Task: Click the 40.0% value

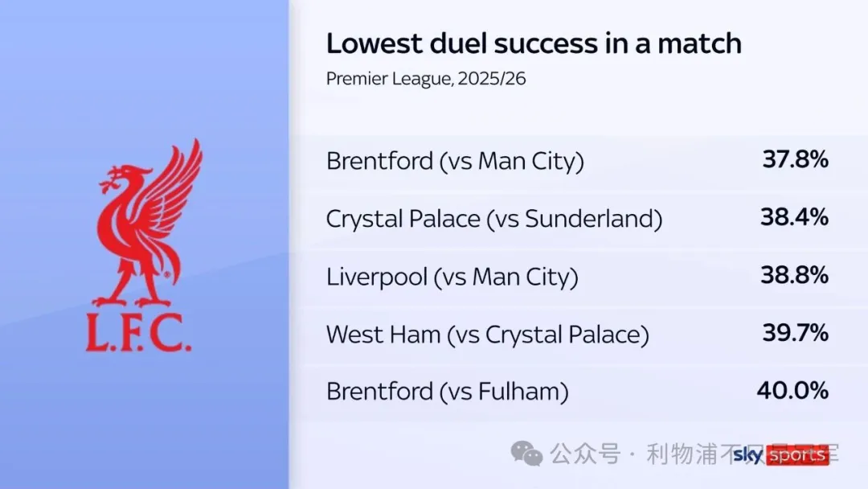Action: [792, 390]
